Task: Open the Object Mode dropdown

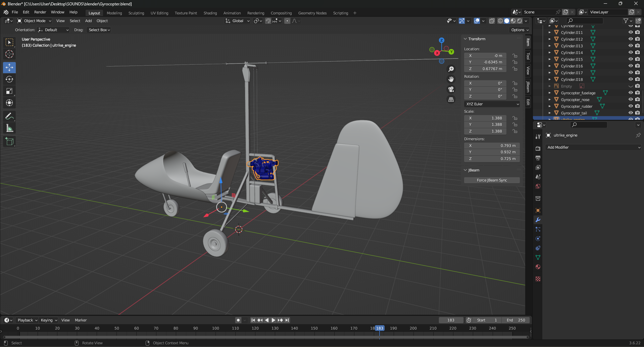Action: (35, 21)
